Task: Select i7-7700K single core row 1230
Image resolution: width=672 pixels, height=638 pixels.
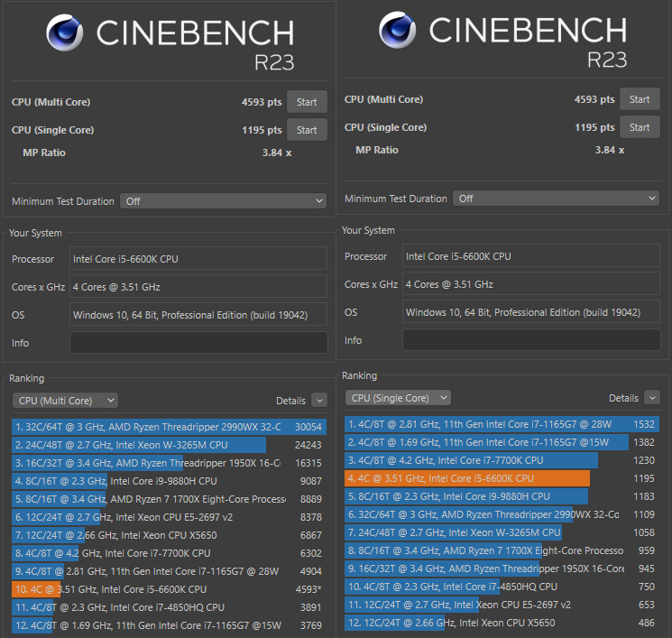Action: point(502,460)
